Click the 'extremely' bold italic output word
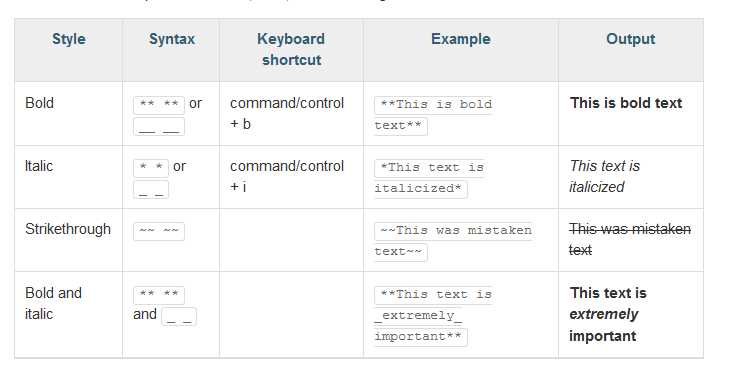This screenshot has width=732, height=367. point(604,314)
